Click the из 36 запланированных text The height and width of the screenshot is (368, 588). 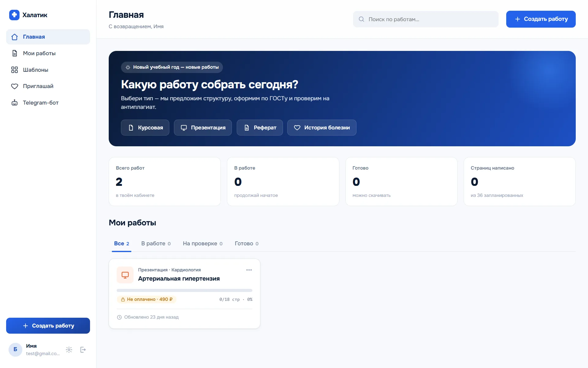pos(497,195)
